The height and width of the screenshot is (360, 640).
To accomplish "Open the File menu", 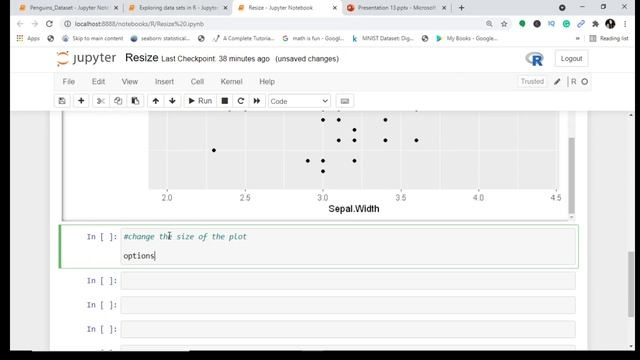I will point(69,82).
